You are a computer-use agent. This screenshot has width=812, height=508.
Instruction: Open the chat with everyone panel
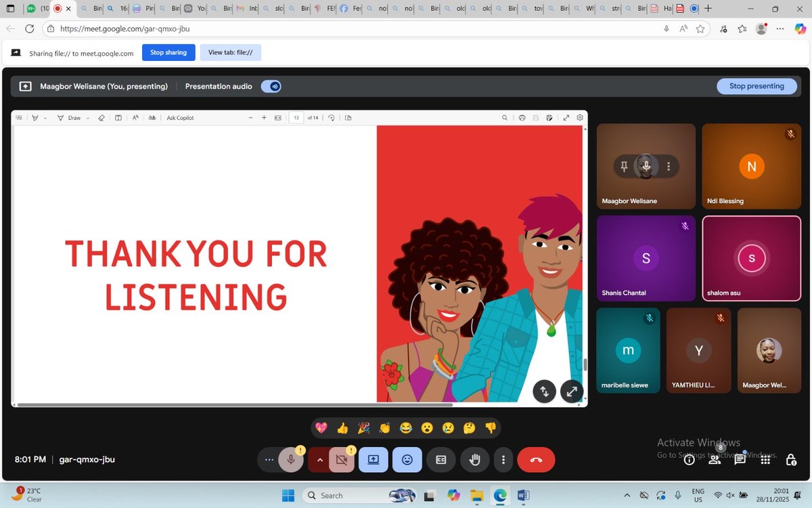pos(740,460)
